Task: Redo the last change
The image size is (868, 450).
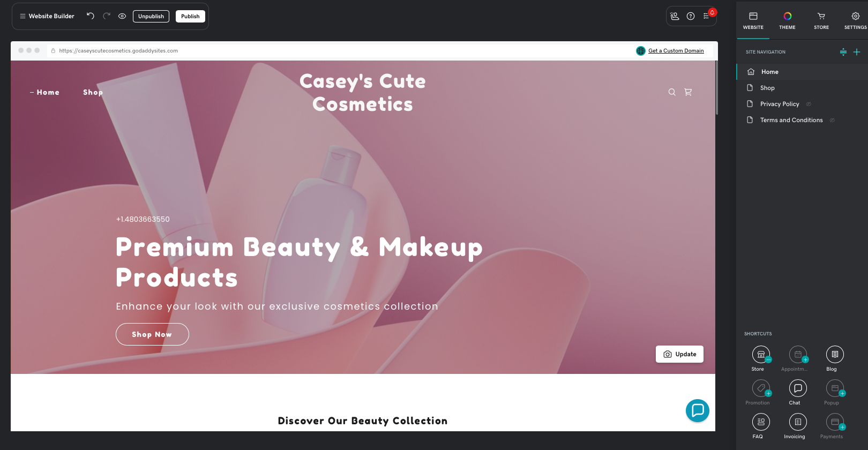Action: coord(107,16)
